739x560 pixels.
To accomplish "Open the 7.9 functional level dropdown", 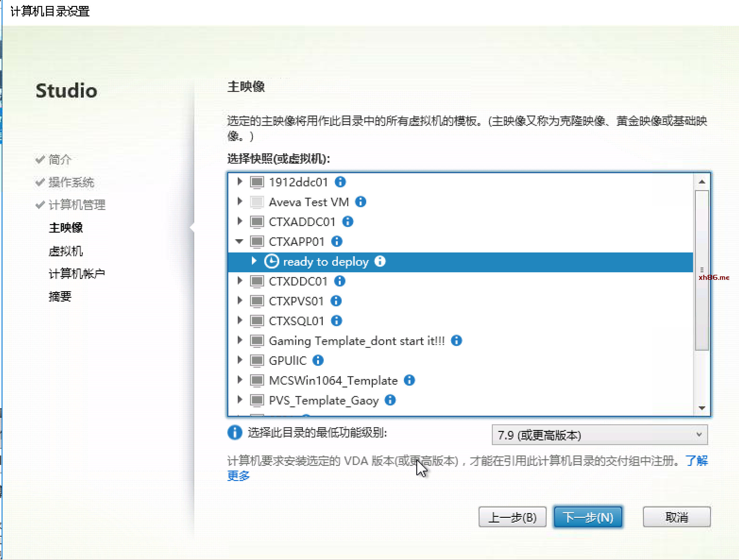I will 599,435.
